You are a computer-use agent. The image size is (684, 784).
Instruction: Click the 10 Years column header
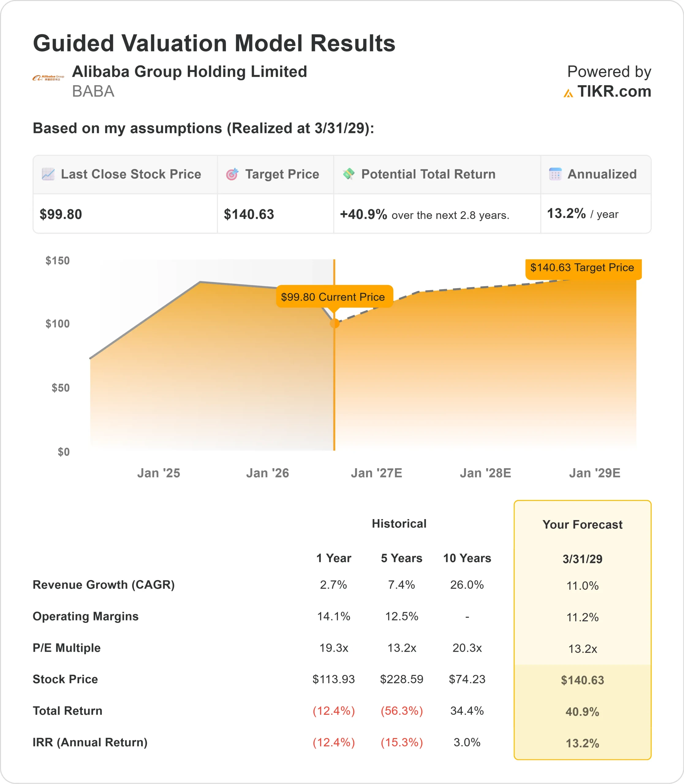(467, 558)
